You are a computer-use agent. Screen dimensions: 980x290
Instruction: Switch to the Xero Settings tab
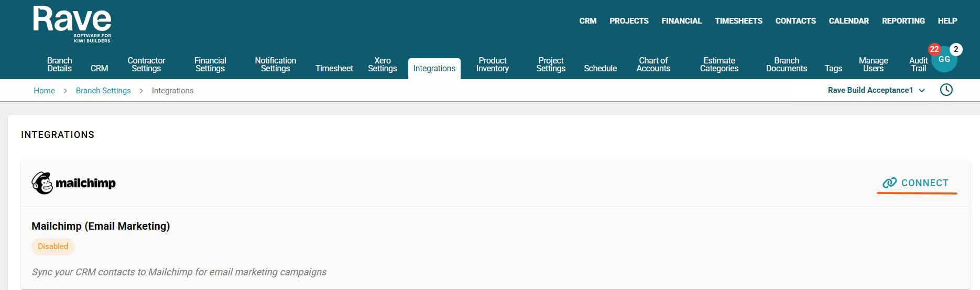click(383, 65)
